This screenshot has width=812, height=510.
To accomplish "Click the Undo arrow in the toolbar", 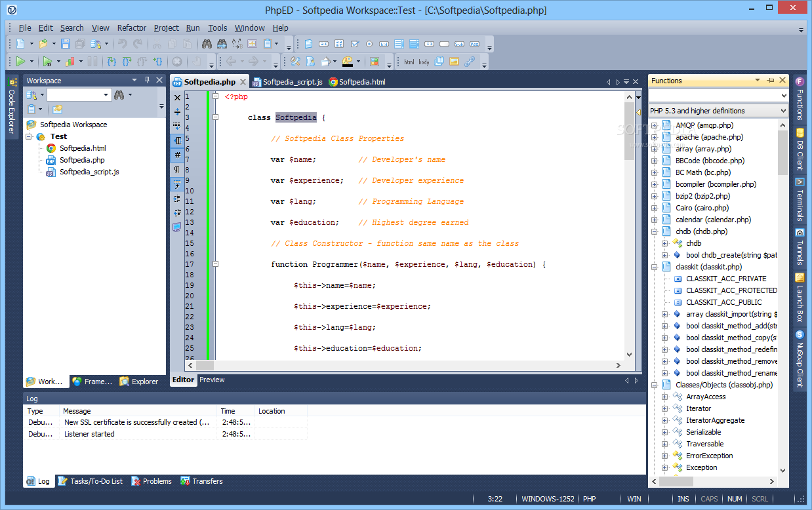I will coord(122,44).
